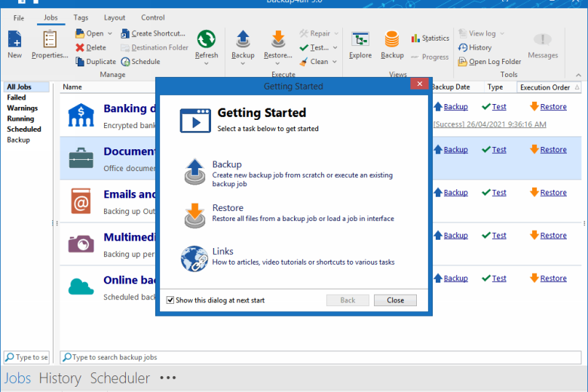Switch to bottom Scheduler tab

click(120, 378)
